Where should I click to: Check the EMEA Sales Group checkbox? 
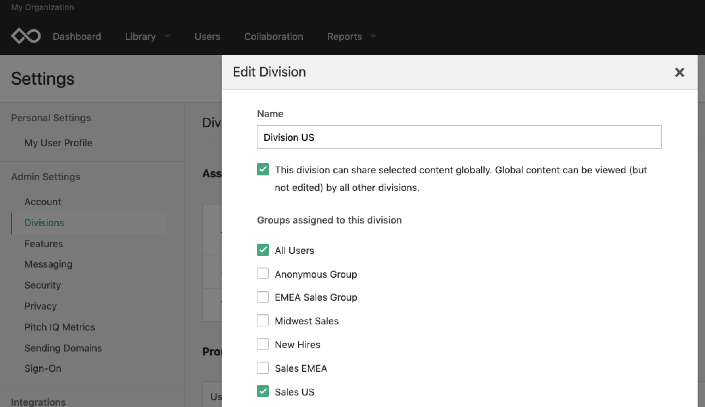tap(263, 297)
